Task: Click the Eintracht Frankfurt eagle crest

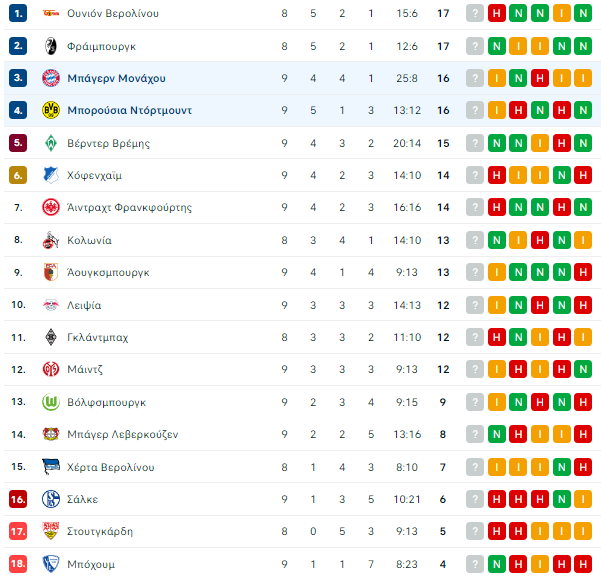Action: (x=51, y=207)
